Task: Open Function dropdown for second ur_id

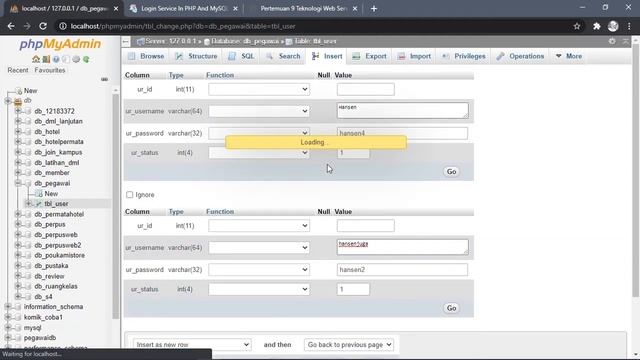Action: pos(259,226)
